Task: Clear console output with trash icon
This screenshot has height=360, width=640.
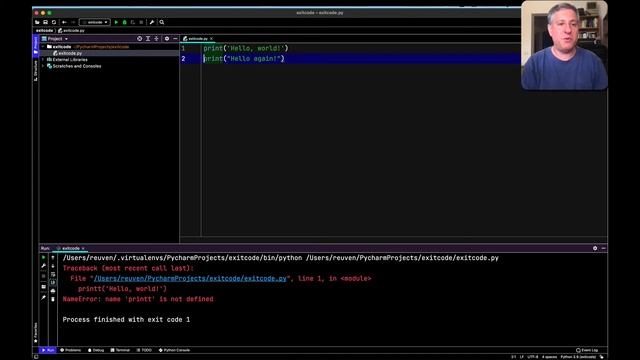Action: [x=53, y=299]
